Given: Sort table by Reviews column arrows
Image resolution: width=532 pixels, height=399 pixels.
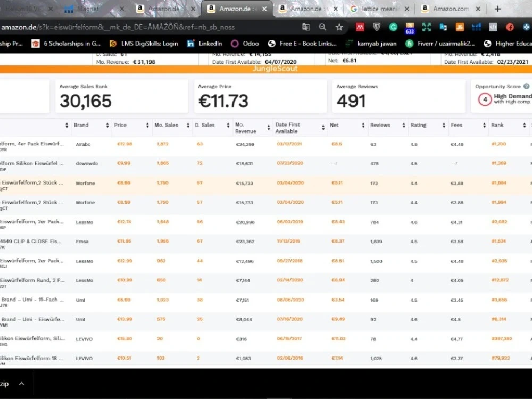Looking at the screenshot, I should pos(403,126).
